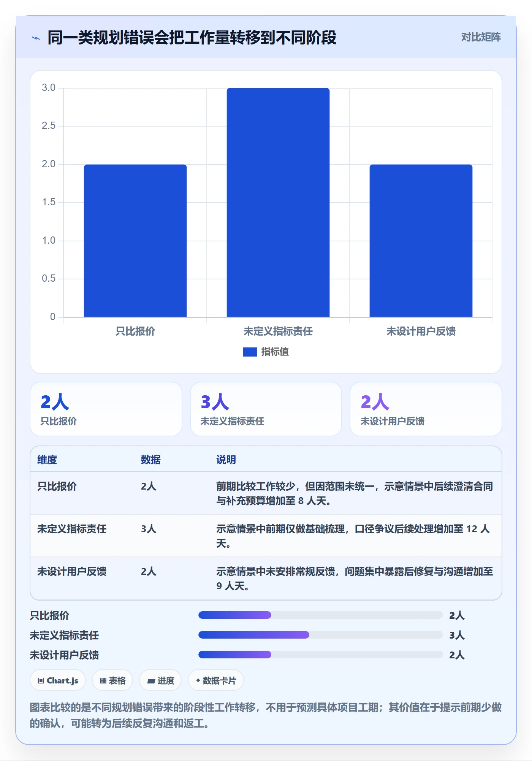
Task: Click the 指标值 legend text
Action: coord(275,352)
